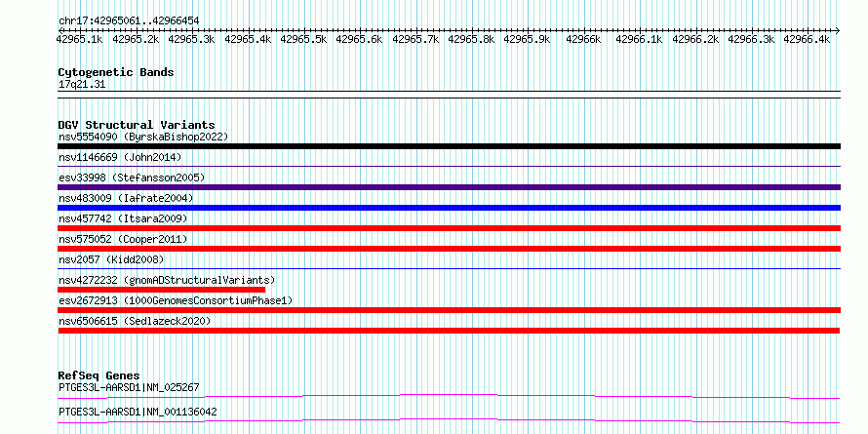This screenshot has width=868, height=434.
Task: Open the nsv1146669 (John2014) label
Action: click(x=120, y=157)
